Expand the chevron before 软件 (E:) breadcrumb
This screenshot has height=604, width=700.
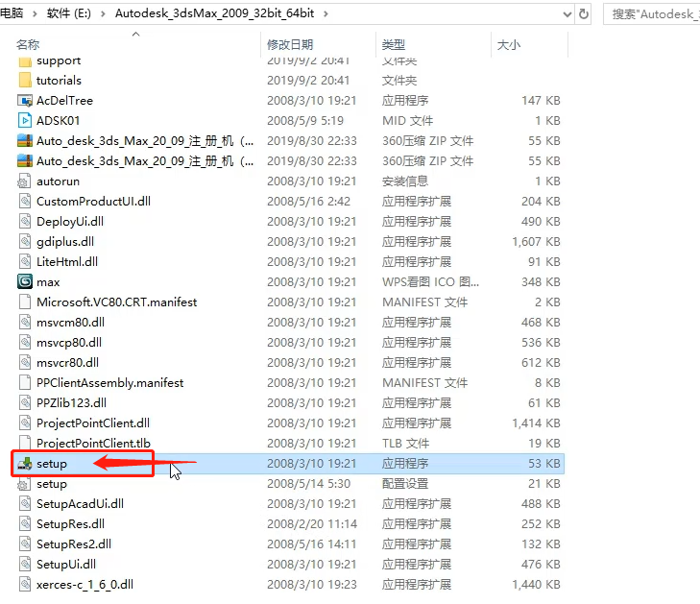[x=35, y=13]
